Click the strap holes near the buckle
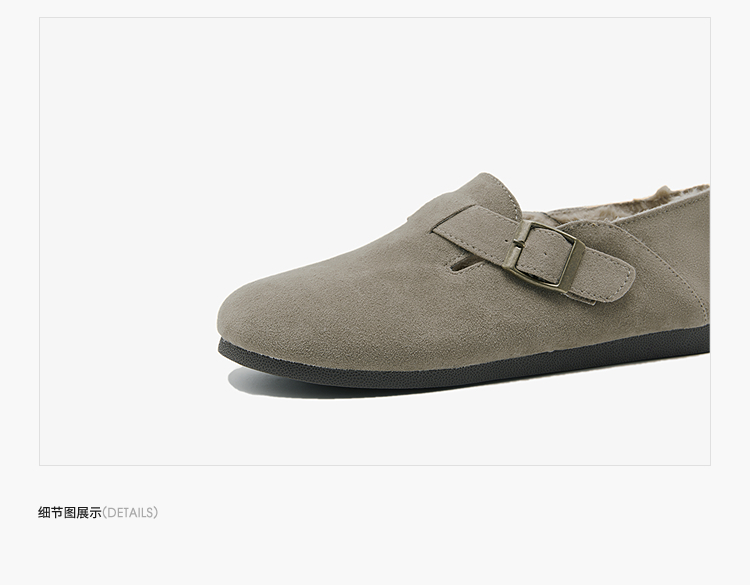Image resolution: width=750 pixels, height=585 pixels. tap(545, 253)
